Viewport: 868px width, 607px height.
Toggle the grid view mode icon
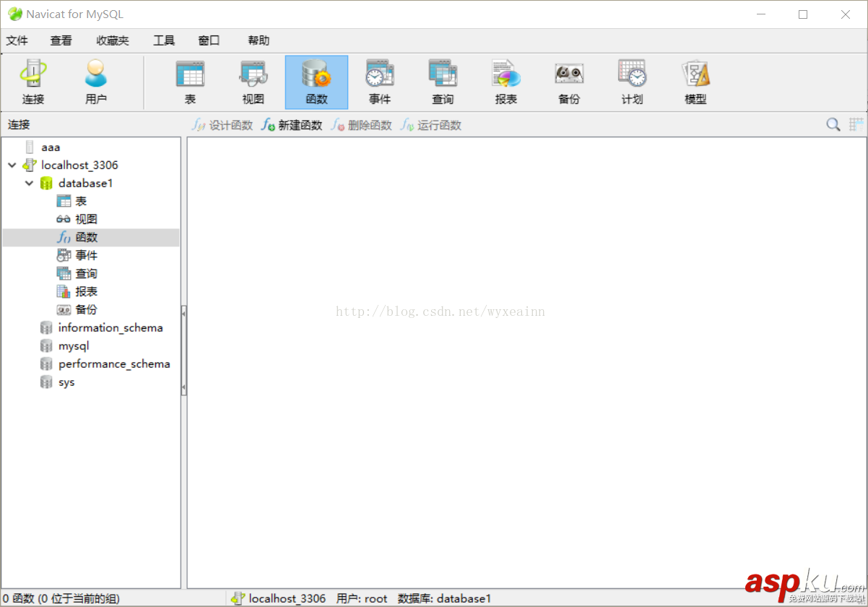(x=856, y=125)
